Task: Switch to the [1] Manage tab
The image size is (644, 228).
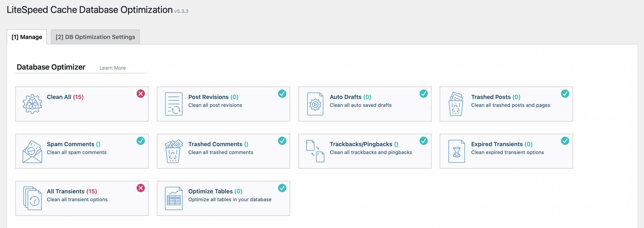Action: click(x=27, y=37)
